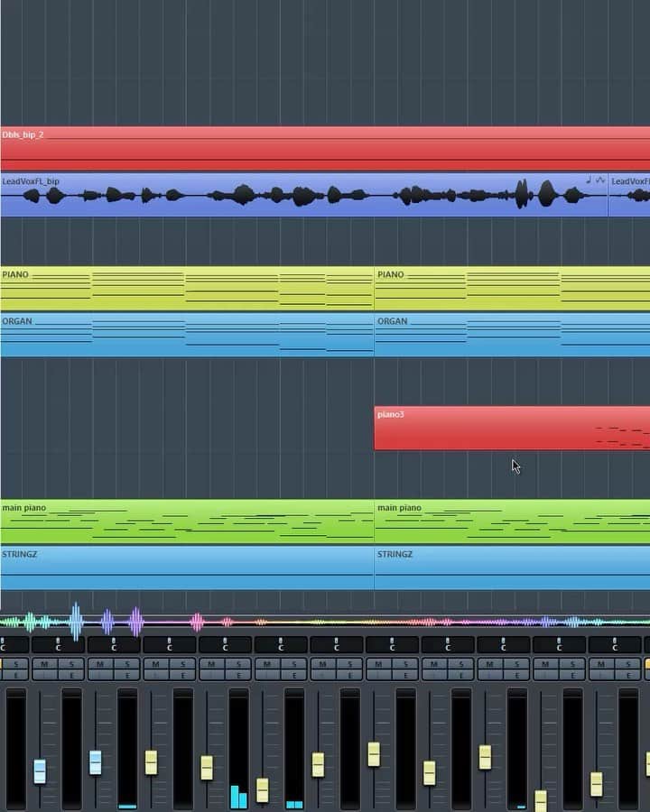The width and height of the screenshot is (650, 812).
Task: Mute the channel with the right light-blue fader
Action: pyautogui.click(x=100, y=664)
